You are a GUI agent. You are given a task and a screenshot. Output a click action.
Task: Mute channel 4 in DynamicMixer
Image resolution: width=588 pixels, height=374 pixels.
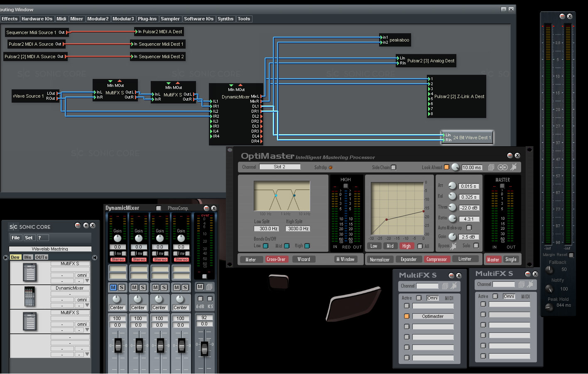(x=177, y=287)
